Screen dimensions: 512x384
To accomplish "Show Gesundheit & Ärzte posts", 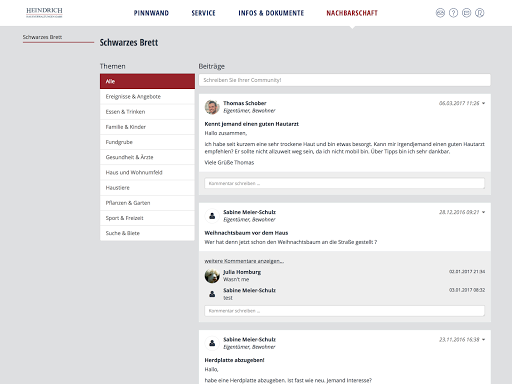I will click(147, 157).
